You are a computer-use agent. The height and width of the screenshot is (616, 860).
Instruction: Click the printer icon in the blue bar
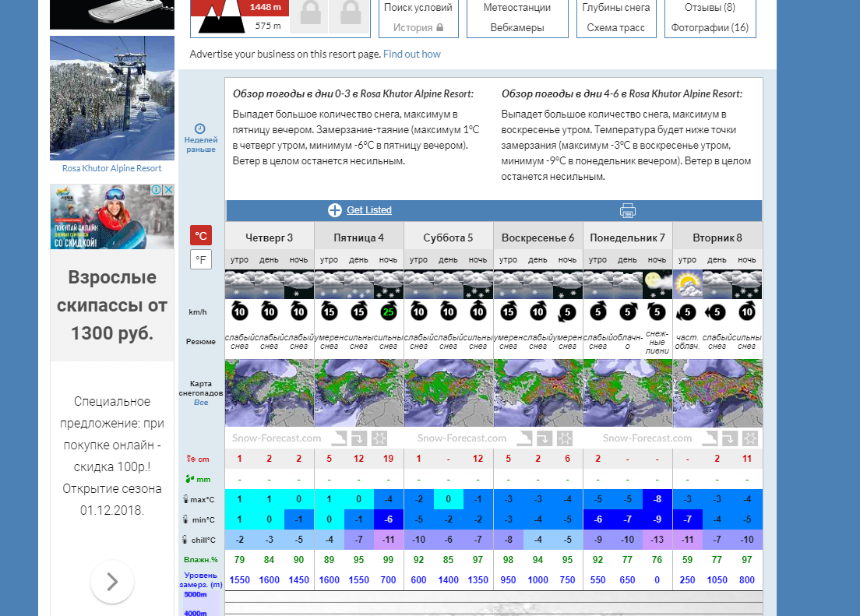pyautogui.click(x=627, y=210)
